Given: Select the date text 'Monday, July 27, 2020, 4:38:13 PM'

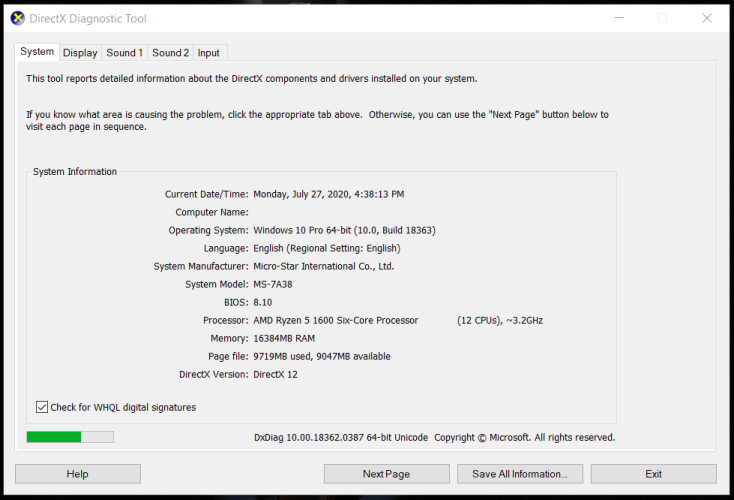Looking at the screenshot, I should click(x=329, y=194).
